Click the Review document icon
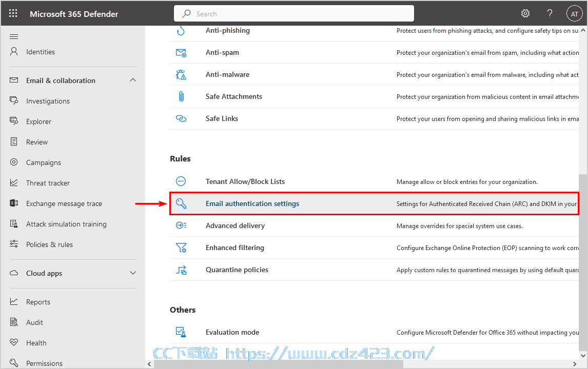This screenshot has height=369, width=588. click(14, 141)
